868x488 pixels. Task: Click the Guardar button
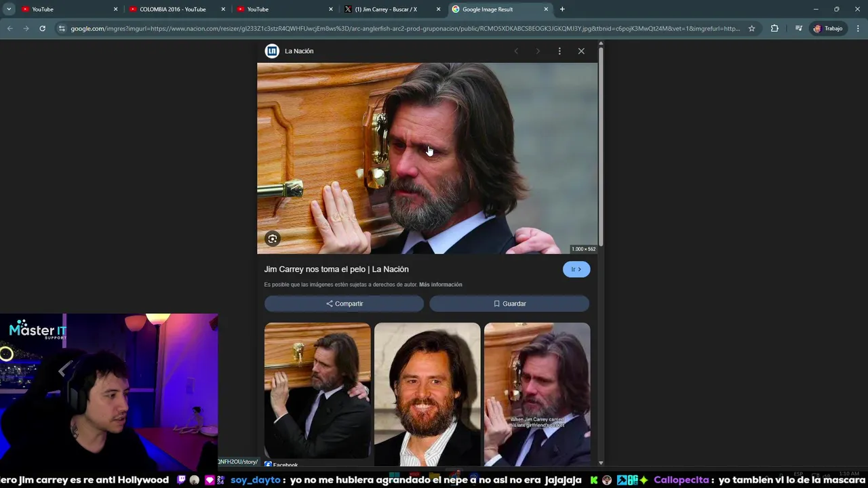[509, 304]
